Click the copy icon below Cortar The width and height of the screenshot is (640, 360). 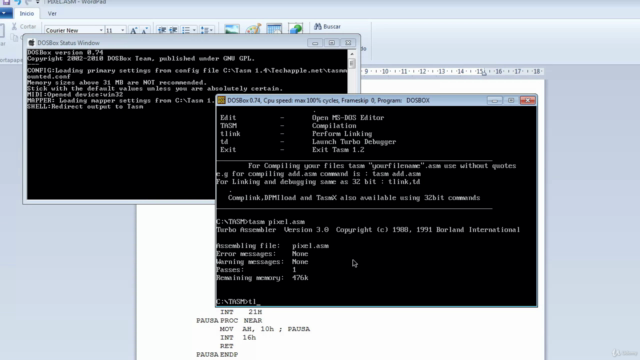coord(15,38)
